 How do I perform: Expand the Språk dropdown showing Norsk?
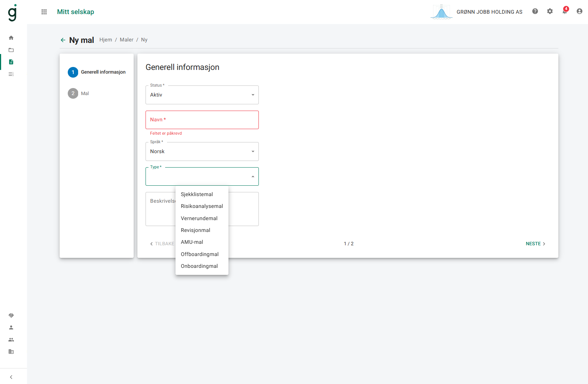[x=202, y=152]
